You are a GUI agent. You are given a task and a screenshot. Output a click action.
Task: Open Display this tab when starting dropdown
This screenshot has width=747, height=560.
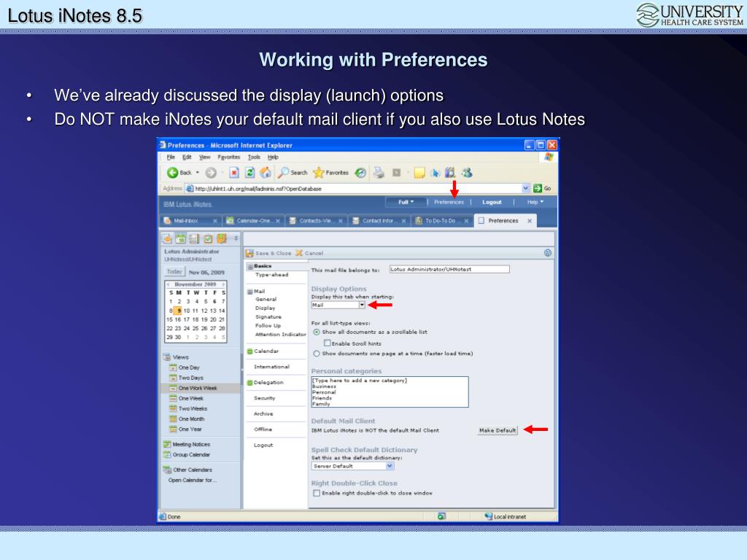click(x=362, y=305)
